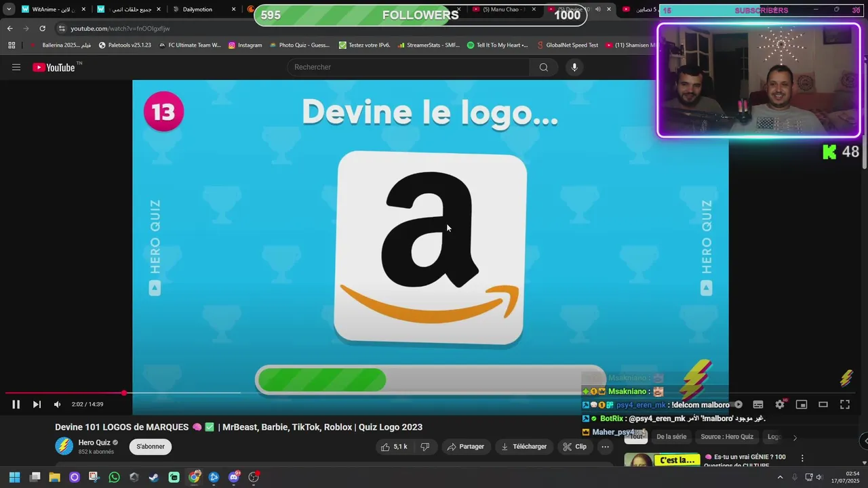Open Discord from the taskbar
Viewport: 868px width, 488px height.
coord(234,477)
